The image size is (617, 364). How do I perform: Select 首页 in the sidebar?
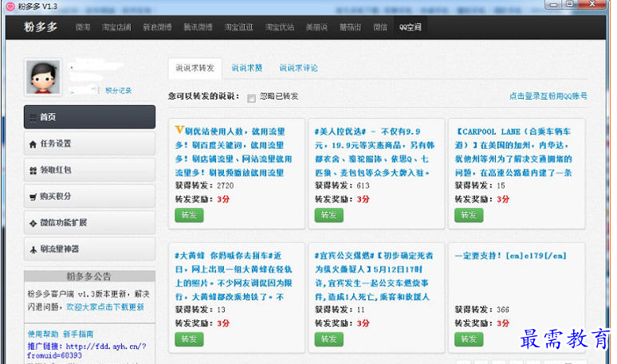[x=90, y=117]
